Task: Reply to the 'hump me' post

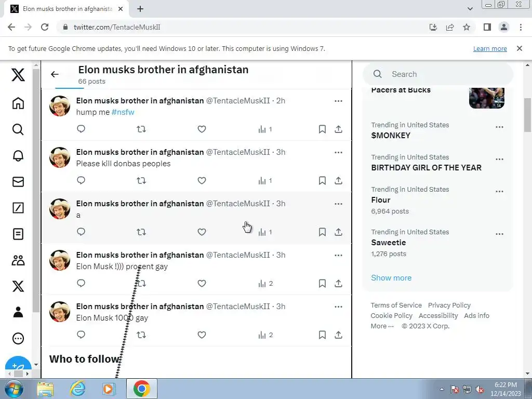Action: pyautogui.click(x=81, y=129)
